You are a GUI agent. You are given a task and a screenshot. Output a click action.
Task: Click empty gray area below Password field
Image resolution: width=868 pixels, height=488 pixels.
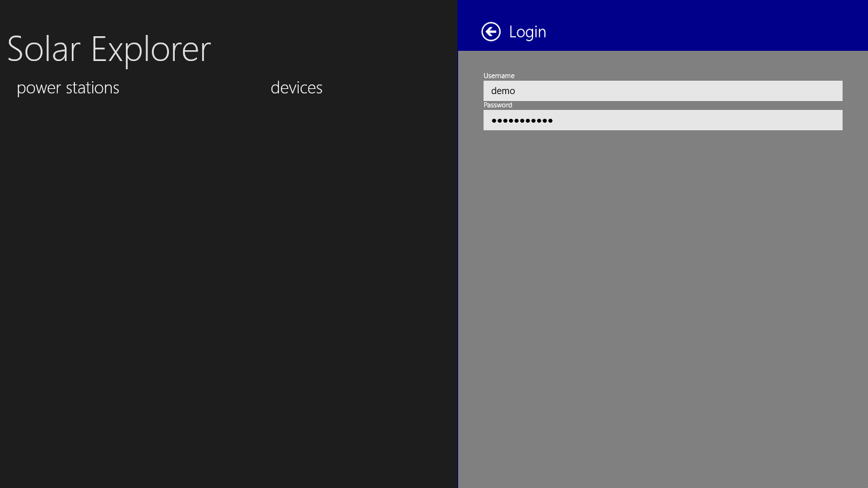click(663, 254)
